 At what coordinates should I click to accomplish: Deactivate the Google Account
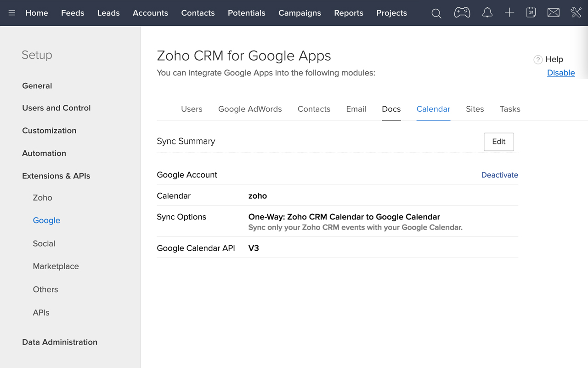[500, 175]
